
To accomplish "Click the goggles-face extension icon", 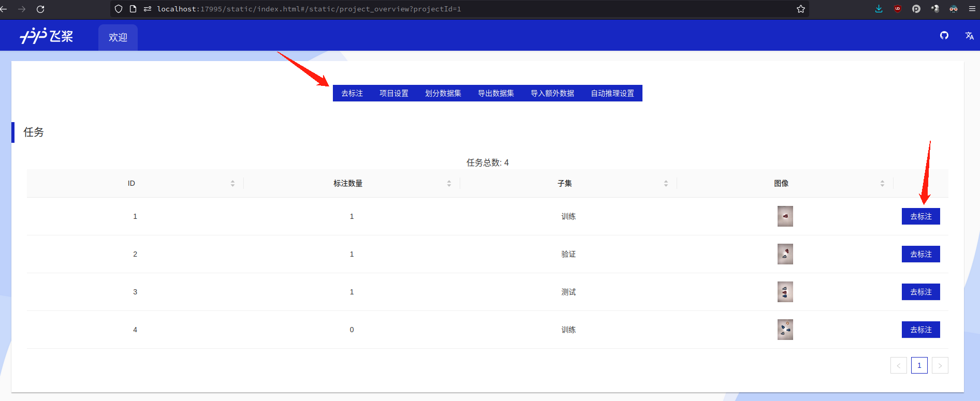I will point(954,9).
